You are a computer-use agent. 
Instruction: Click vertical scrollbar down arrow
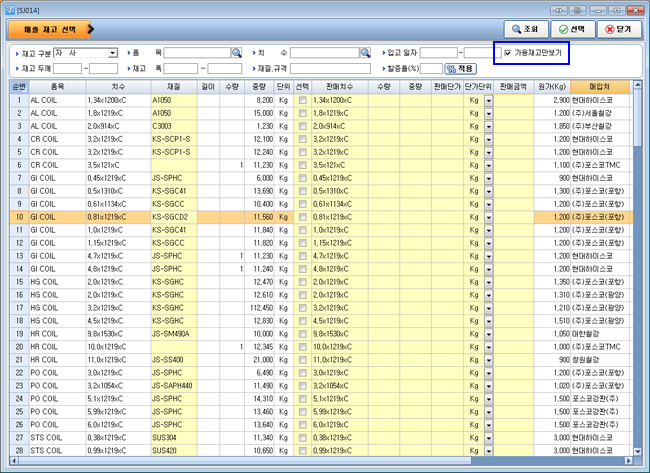pyautogui.click(x=637, y=451)
